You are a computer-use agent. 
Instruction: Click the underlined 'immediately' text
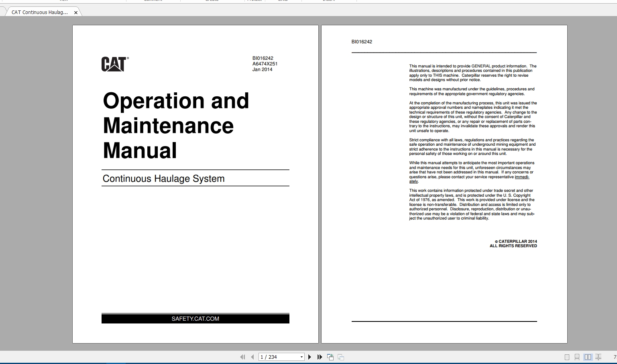tap(522, 177)
